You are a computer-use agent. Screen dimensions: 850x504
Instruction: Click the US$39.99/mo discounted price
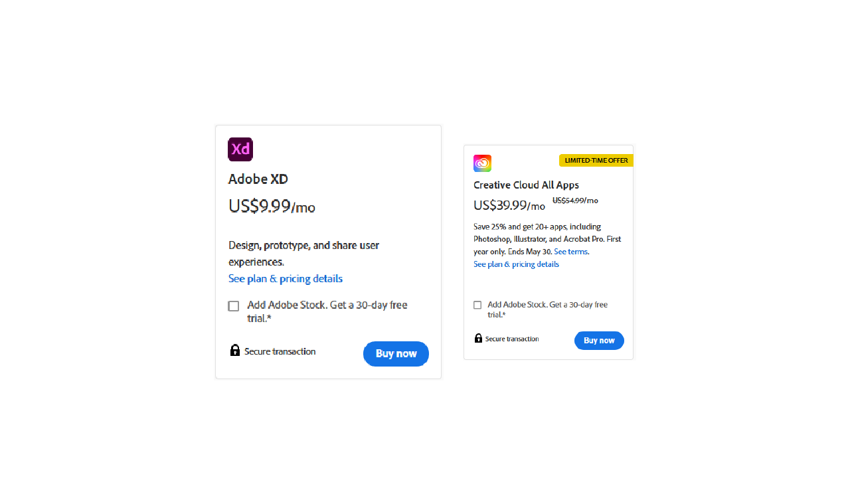[509, 205]
